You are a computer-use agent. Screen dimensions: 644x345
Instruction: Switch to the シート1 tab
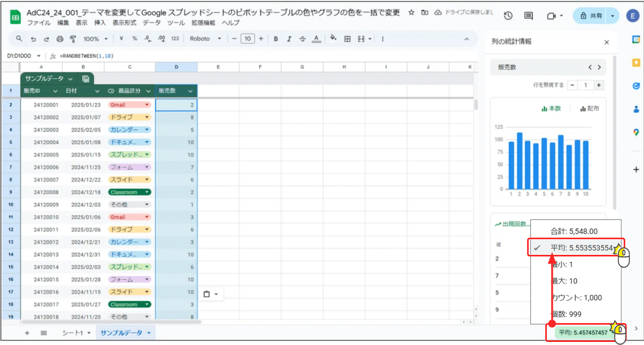coord(76,333)
